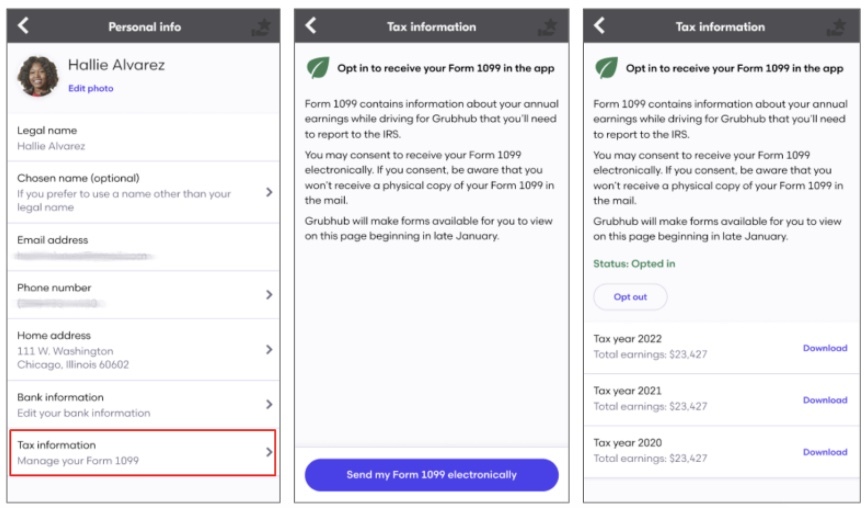The height and width of the screenshot is (508, 868).
Task: Open Bank information row
Action: tap(143, 405)
